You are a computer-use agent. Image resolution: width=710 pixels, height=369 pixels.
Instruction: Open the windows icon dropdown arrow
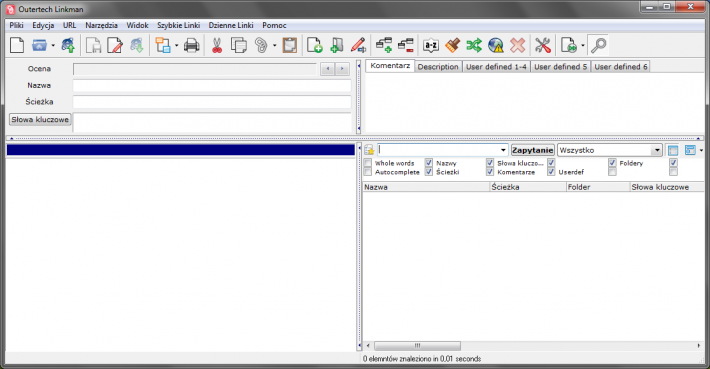176,45
